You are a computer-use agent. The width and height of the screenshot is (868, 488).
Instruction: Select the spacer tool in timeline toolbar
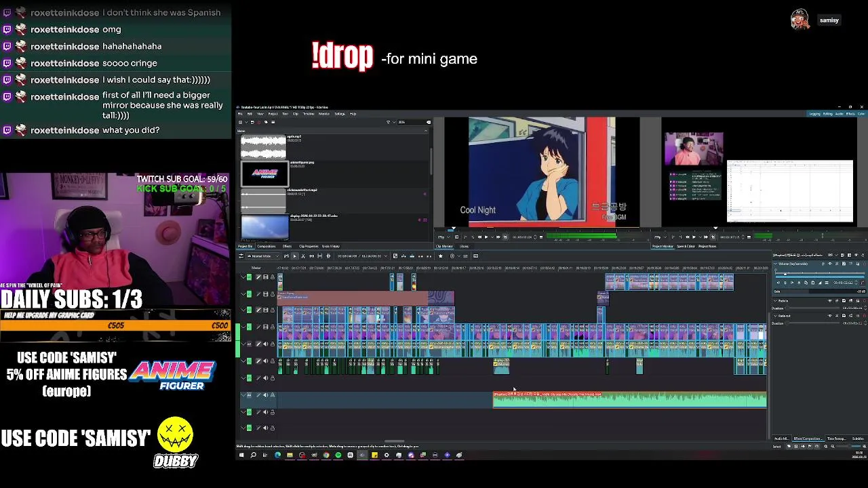pos(312,256)
